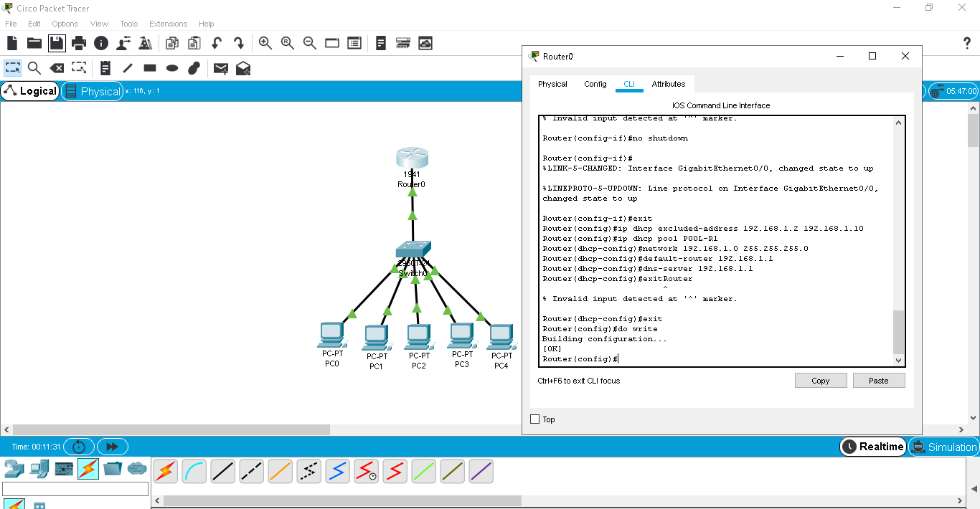Click the Copy button in CLI

tap(821, 381)
